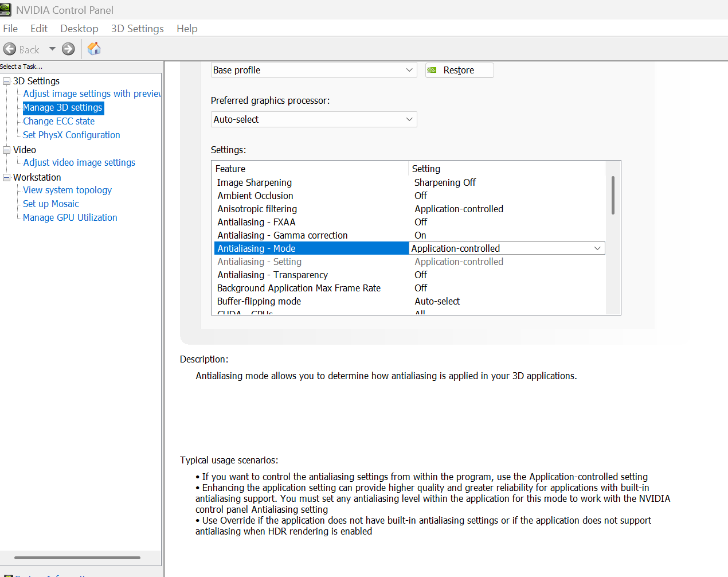Viewport: 728px width, 577px height.
Task: Click the Home icon in toolbar
Action: [x=94, y=49]
